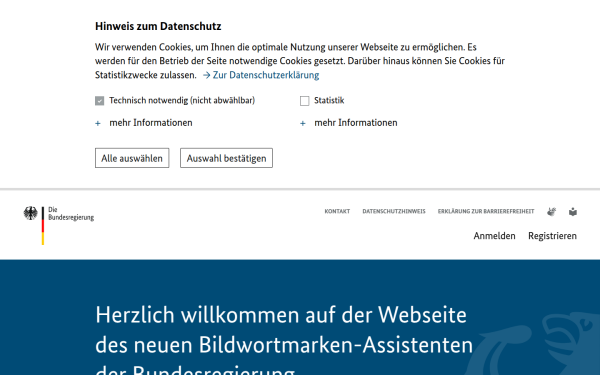Open the sign language icon
The image size is (600, 375).
551,212
